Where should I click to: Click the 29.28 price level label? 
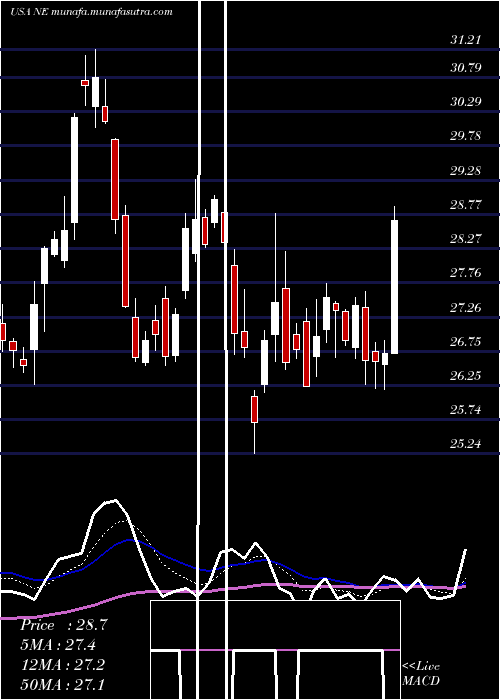click(465, 171)
